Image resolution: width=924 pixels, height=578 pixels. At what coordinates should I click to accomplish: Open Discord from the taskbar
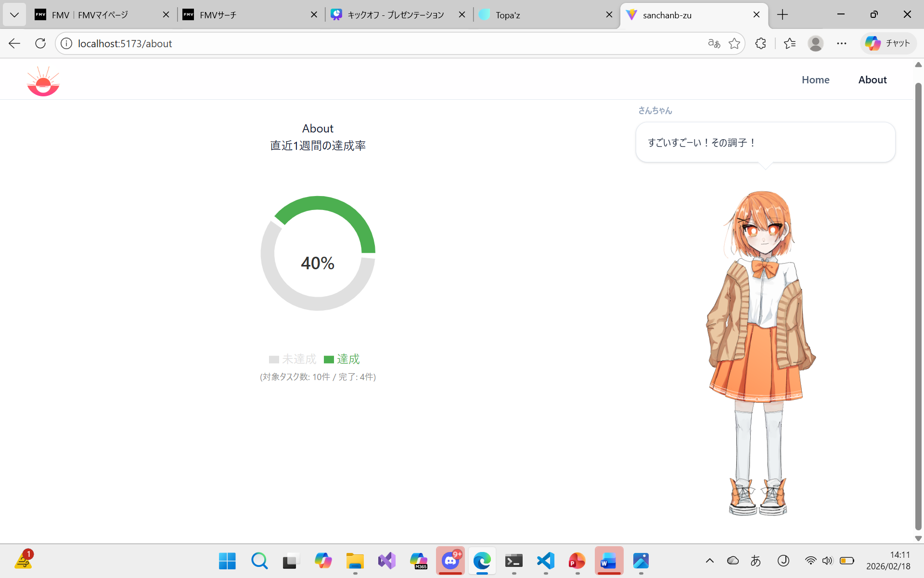click(x=450, y=561)
